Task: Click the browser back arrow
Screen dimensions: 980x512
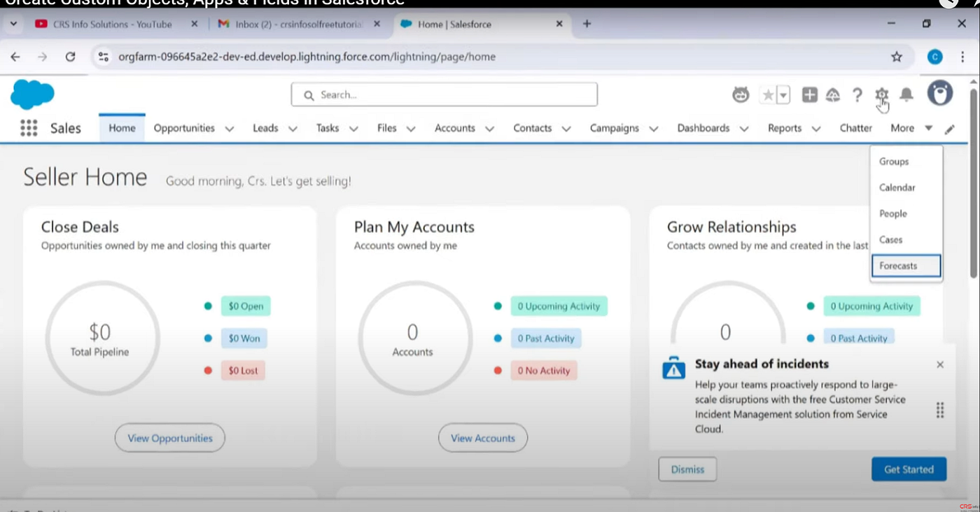Action: coord(15,57)
